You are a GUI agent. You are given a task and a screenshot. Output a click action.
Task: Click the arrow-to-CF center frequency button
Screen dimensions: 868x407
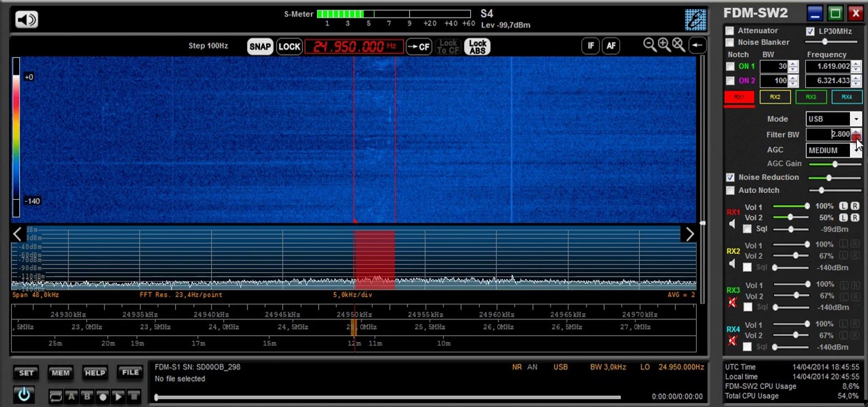419,46
